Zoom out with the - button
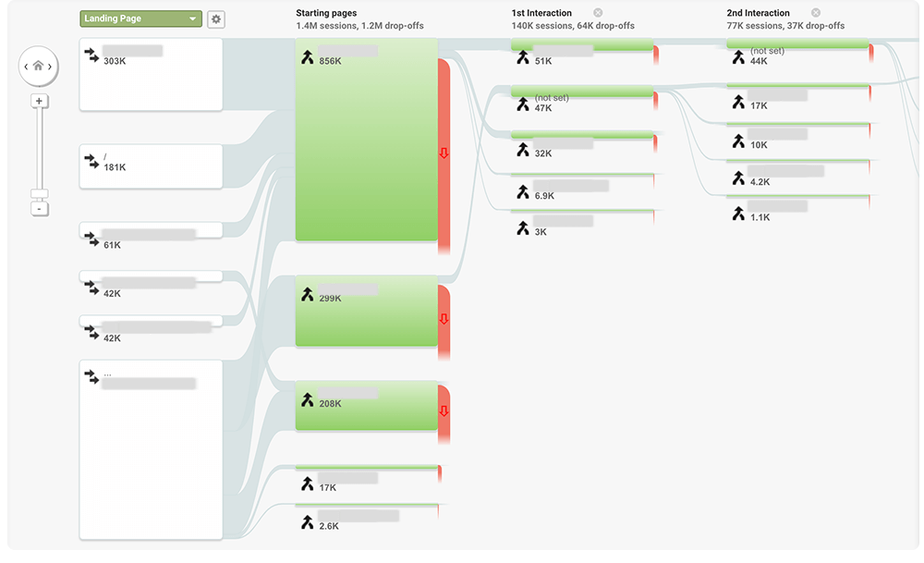 click(x=39, y=209)
